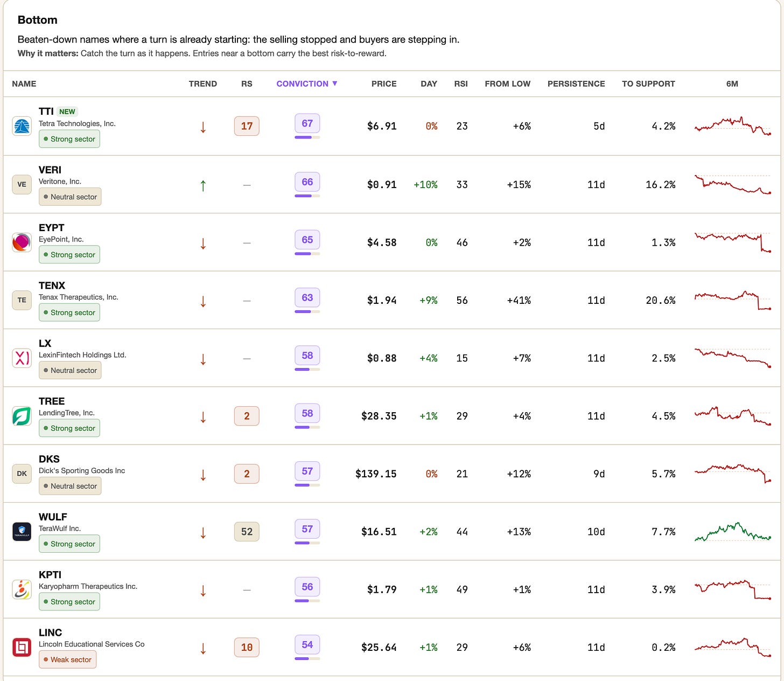Open the TTI 6M sparkline chart
784x681 pixels.
pyautogui.click(x=732, y=126)
